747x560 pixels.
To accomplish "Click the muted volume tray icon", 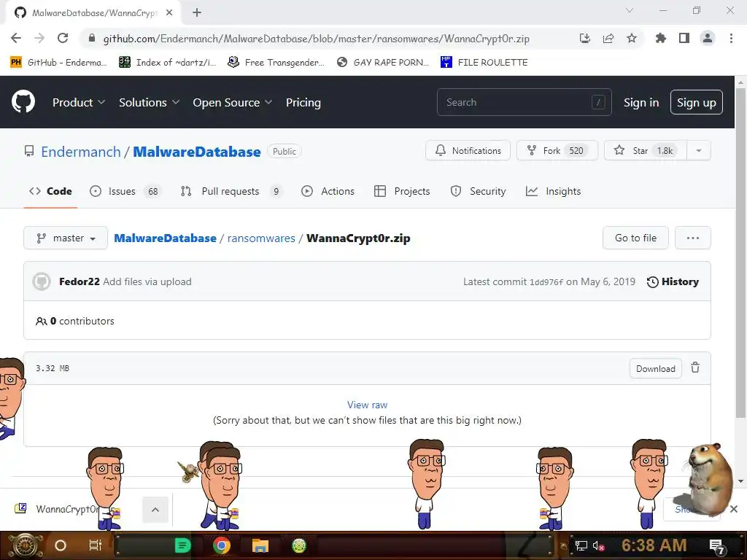I will click(598, 545).
